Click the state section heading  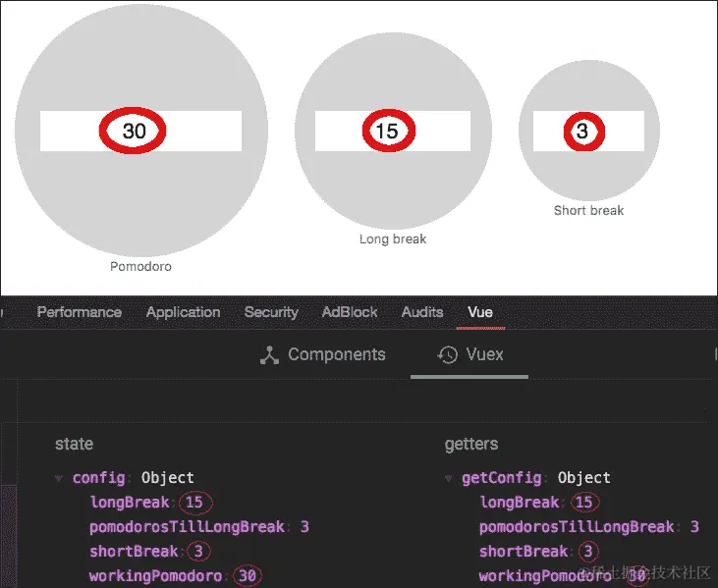pos(75,444)
